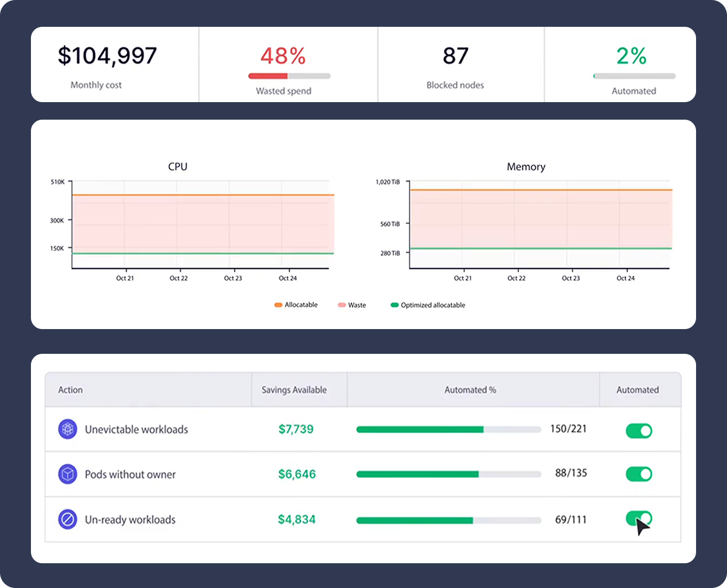Click the Automated % column header
This screenshot has height=588, width=727.
[470, 390]
